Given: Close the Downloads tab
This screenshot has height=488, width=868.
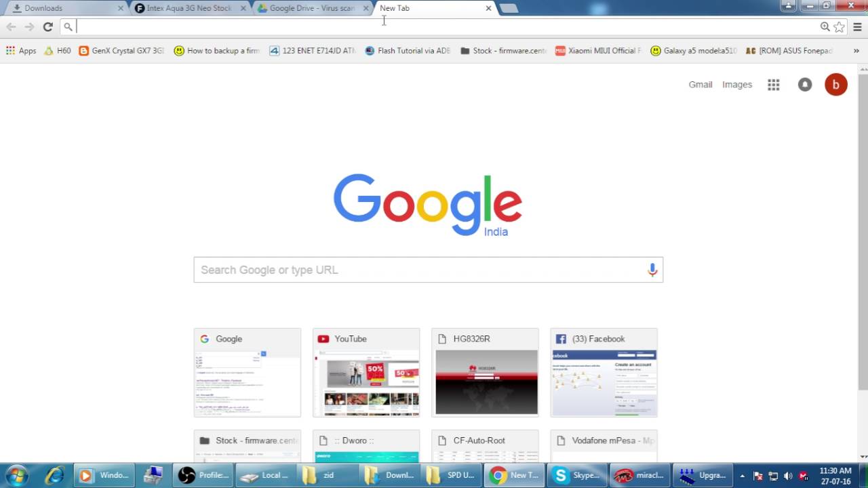Looking at the screenshot, I should [x=121, y=8].
